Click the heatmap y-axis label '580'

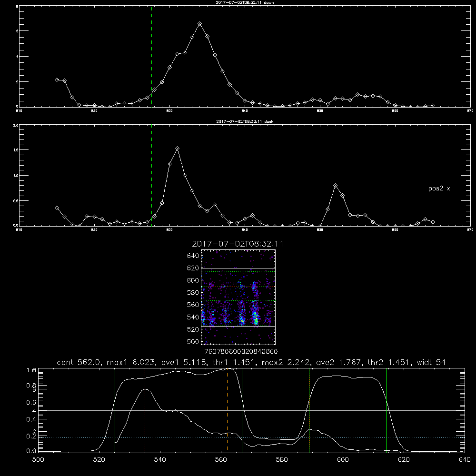[x=193, y=293]
